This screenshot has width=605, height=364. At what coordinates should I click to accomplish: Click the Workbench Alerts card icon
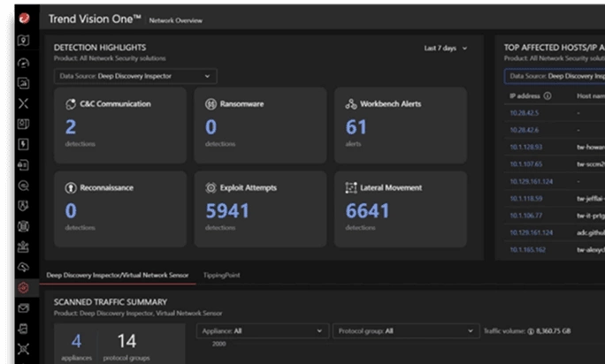pyautogui.click(x=351, y=104)
